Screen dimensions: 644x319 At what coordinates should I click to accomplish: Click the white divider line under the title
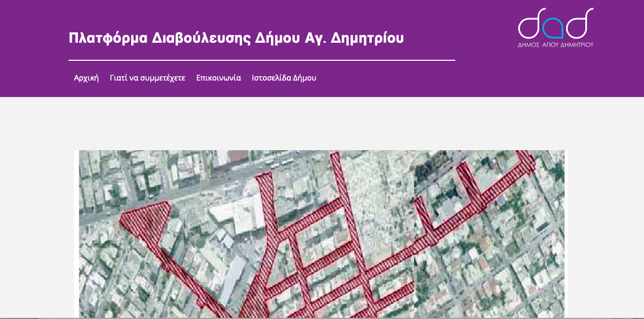point(262,60)
